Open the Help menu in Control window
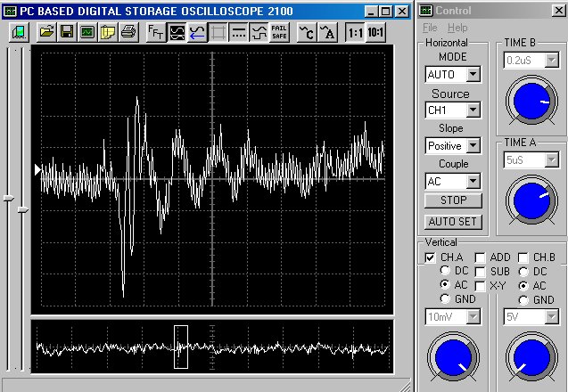568x392 pixels. pyautogui.click(x=457, y=29)
